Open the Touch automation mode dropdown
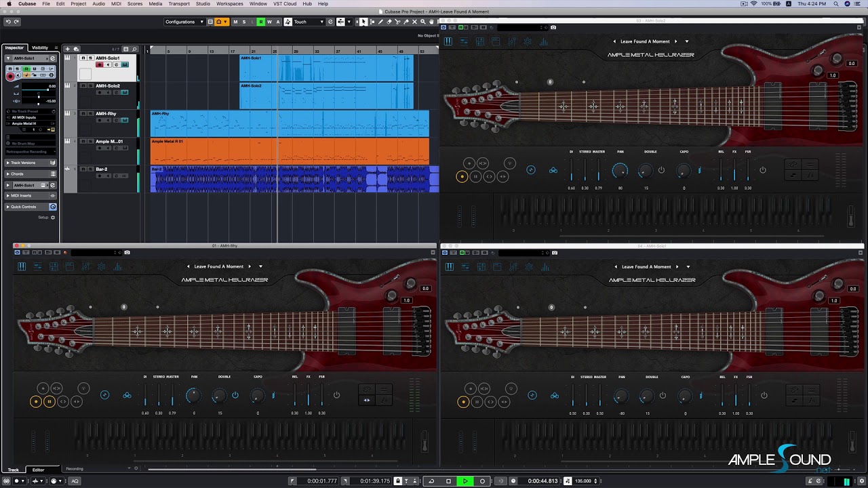Viewport: 868px width, 488px height. pyautogui.click(x=309, y=22)
